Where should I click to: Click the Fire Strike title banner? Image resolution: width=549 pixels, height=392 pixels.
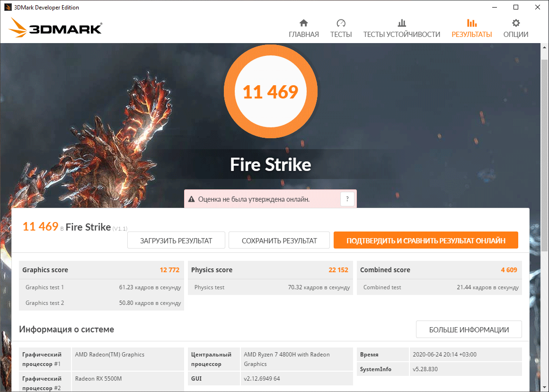point(270,164)
